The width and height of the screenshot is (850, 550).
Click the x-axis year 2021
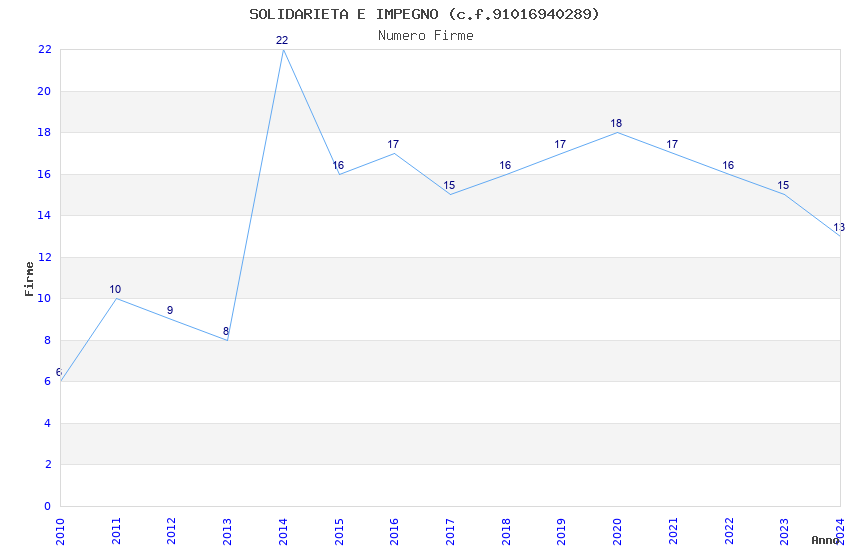click(x=673, y=532)
